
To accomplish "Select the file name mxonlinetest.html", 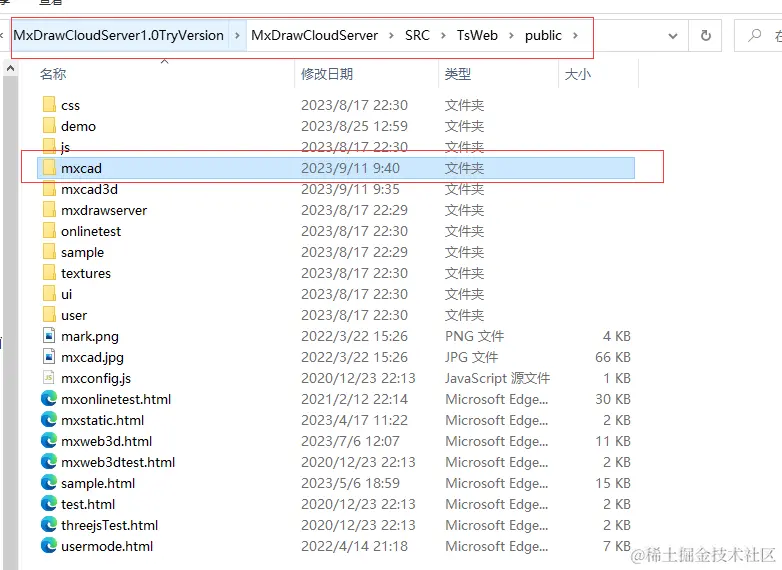I will point(116,399).
